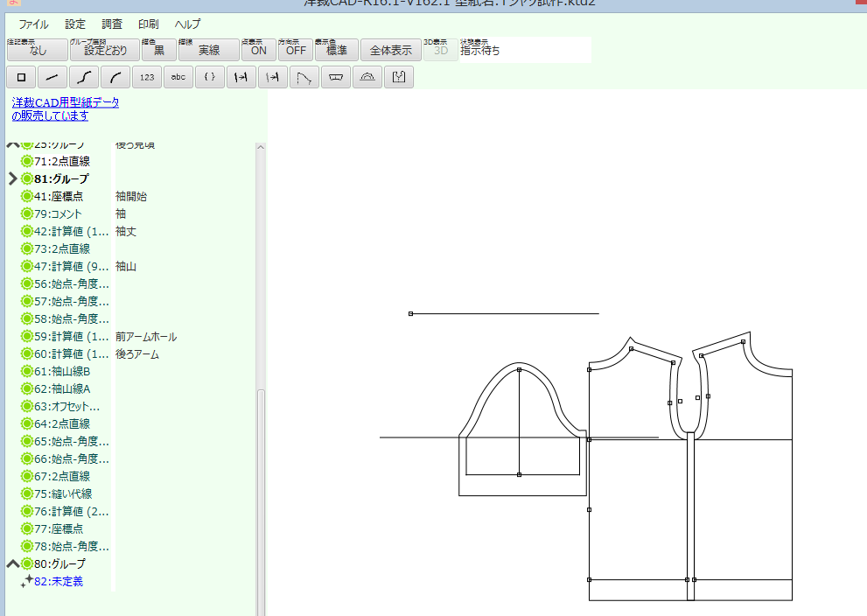Select the bodice pattern tool
867x616 pixels.
click(x=399, y=77)
